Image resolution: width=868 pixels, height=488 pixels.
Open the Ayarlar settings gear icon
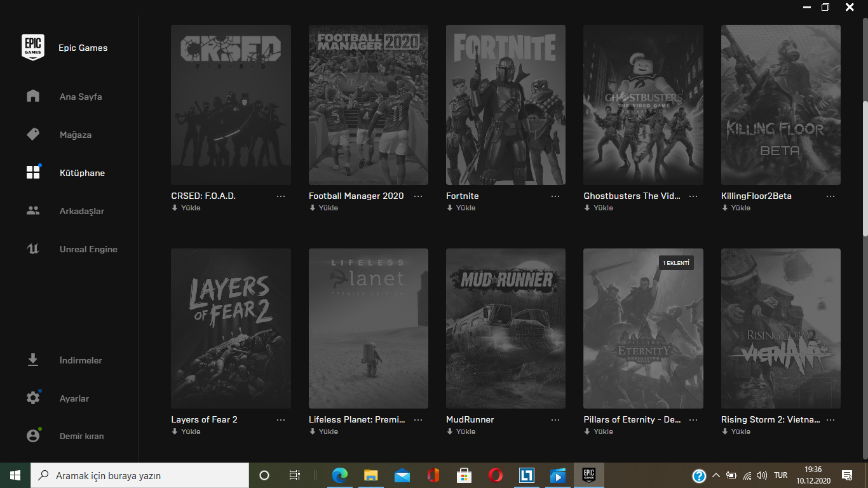pyautogui.click(x=33, y=398)
